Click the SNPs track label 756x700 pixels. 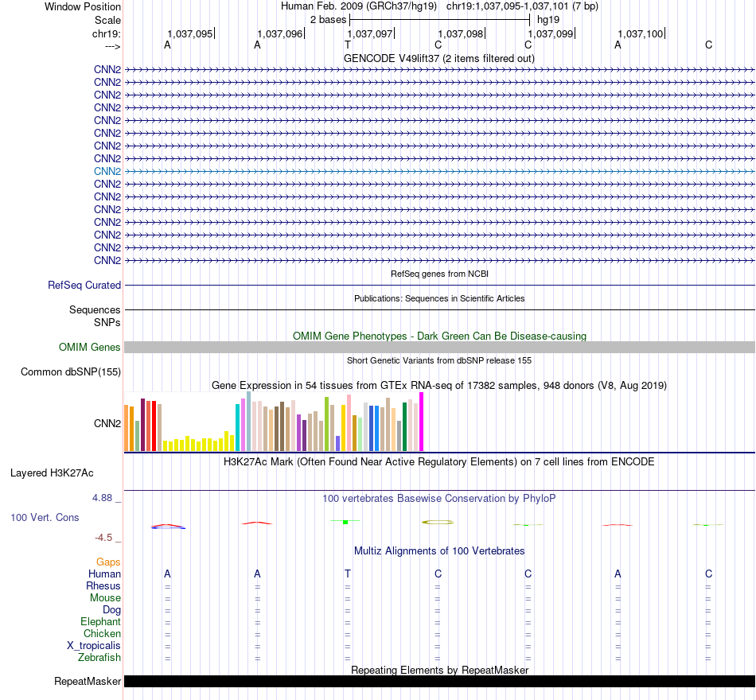[x=107, y=322]
